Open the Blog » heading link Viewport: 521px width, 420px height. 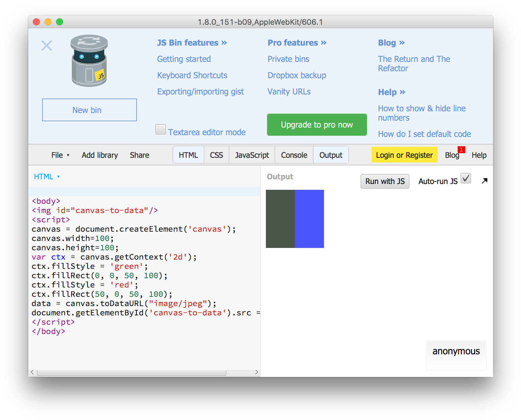[391, 43]
